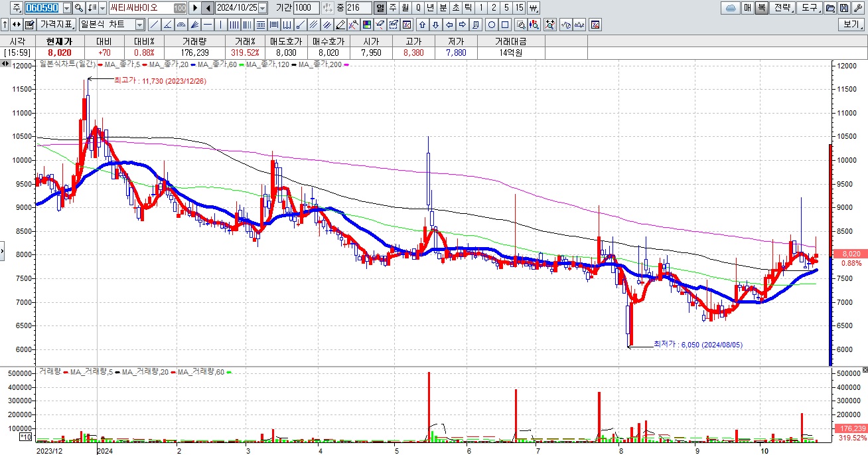Select the 2 interval button
868x455 pixels.
(x=494, y=8)
